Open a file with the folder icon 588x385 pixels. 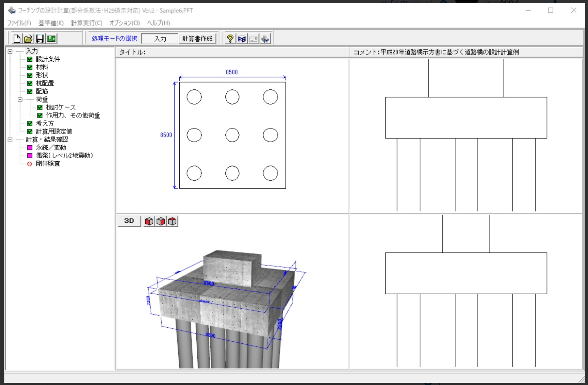(28, 39)
